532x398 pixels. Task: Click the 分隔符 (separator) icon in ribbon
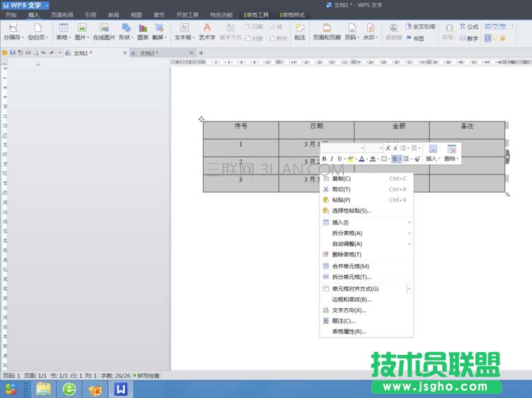pos(13,28)
